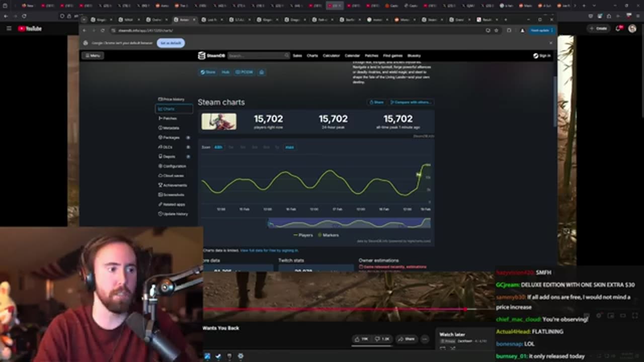644x362 pixels.
Task: Toggle the Markers series in chart legend
Action: tap(328, 235)
